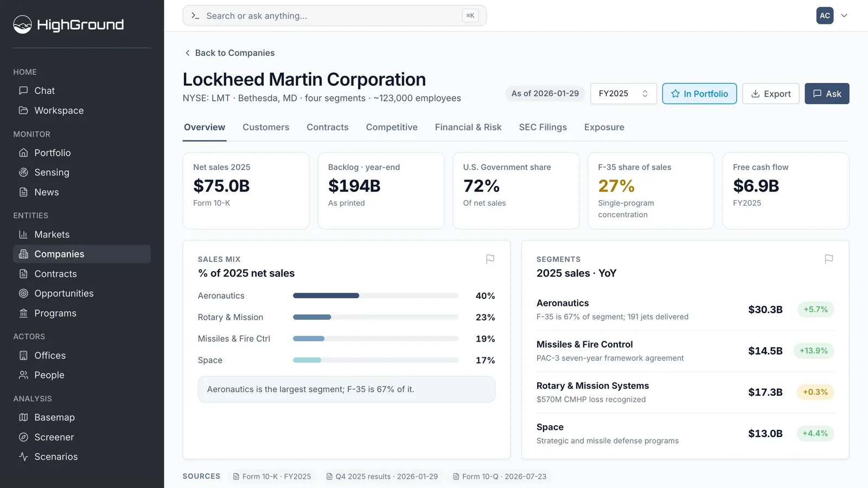Image resolution: width=868 pixels, height=488 pixels.
Task: Focus the Search or ask anything field
Action: [335, 16]
